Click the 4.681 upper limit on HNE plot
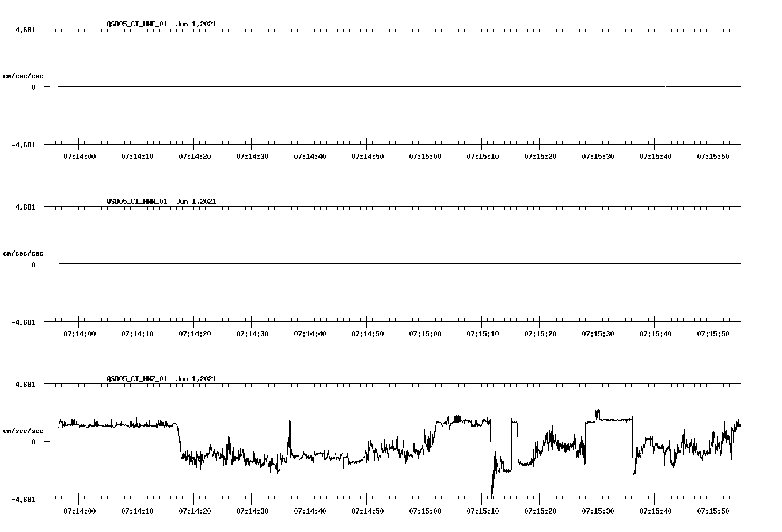The width and height of the screenshot is (782, 532). (x=25, y=29)
